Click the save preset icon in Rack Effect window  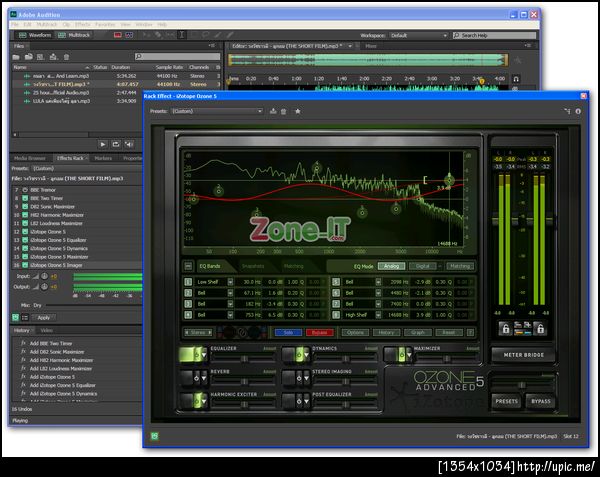[273, 111]
